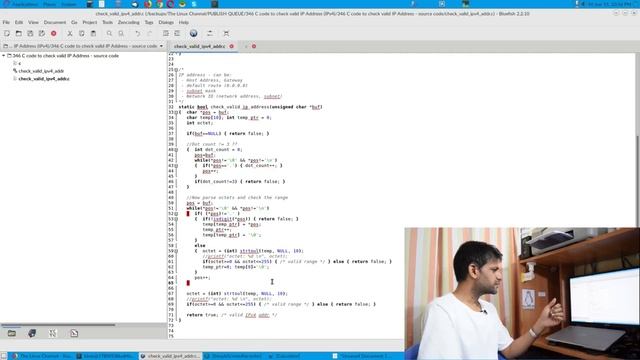The image size is (640, 360).
Task: Click the Open file toolbar icon
Action: click(19, 33)
